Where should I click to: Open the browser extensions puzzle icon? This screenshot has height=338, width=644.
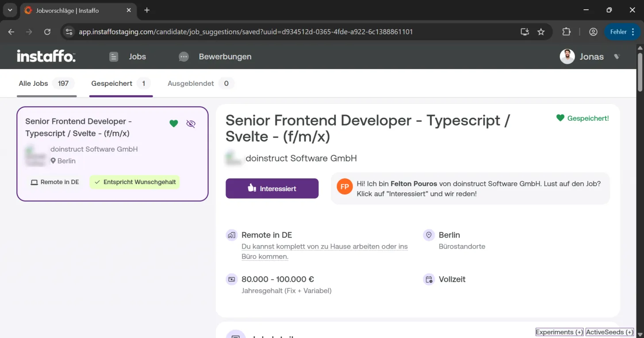click(567, 32)
